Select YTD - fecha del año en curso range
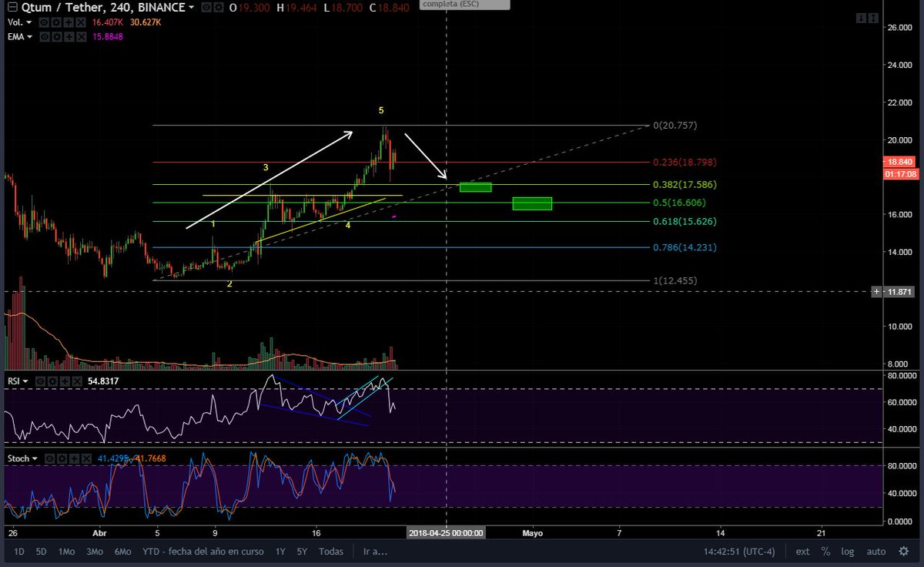The width and height of the screenshot is (924, 567). 203,552
